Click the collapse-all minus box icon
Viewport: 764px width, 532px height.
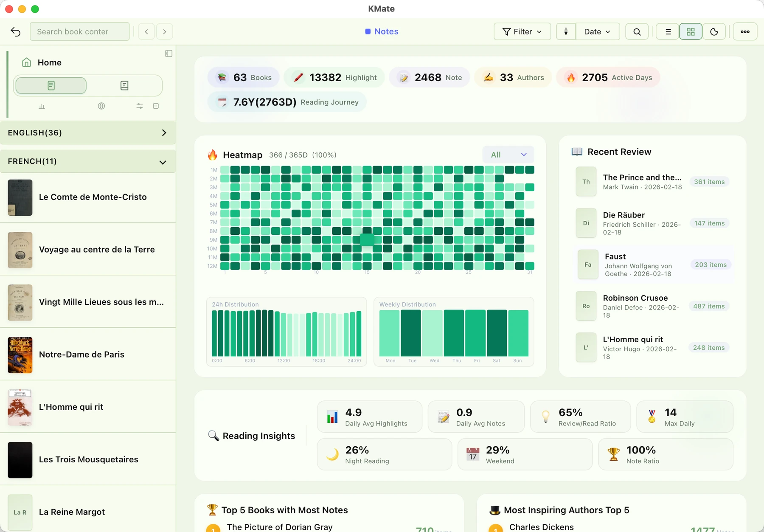[156, 106]
